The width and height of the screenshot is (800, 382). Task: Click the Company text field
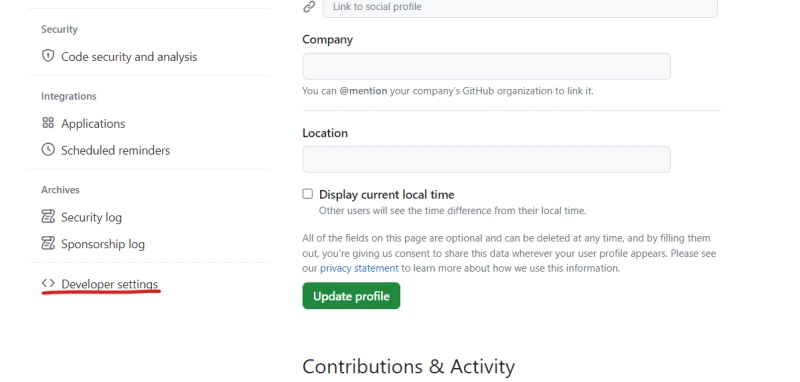[x=486, y=66]
